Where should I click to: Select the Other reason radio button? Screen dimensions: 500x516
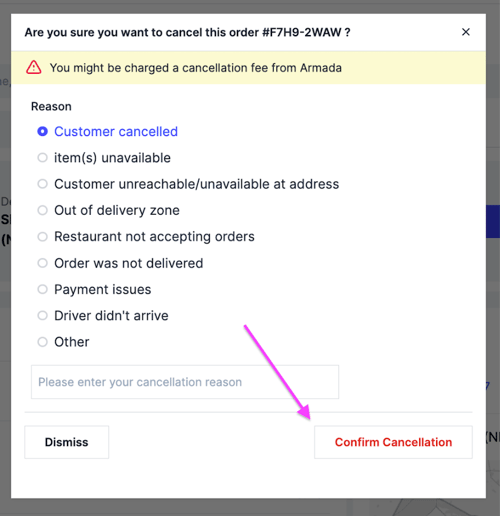[x=42, y=342]
